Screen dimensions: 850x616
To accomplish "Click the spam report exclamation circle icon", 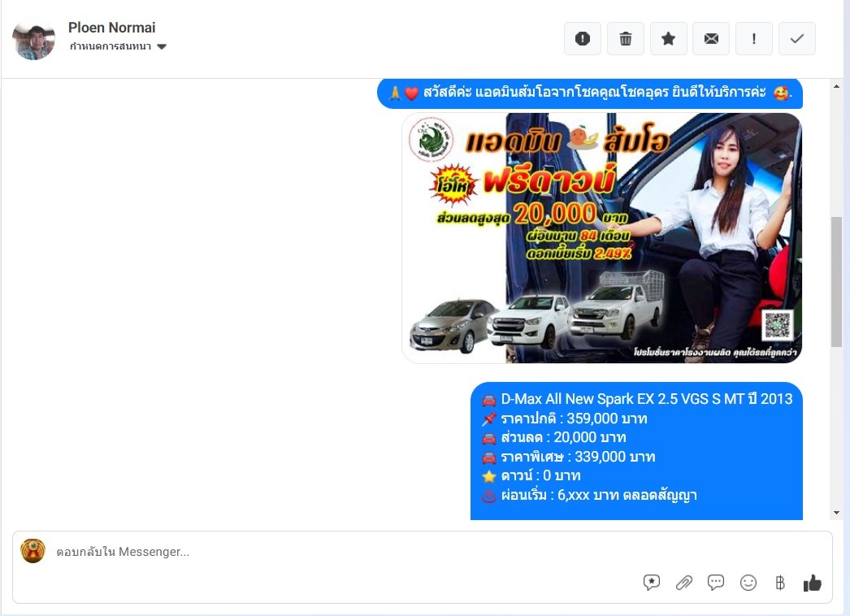I will coord(583,38).
